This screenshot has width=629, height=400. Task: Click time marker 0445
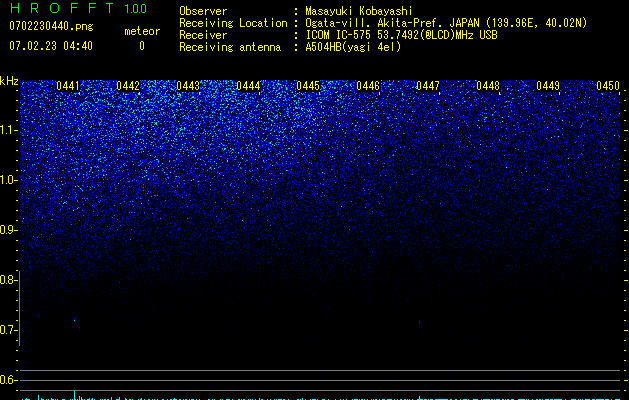click(x=308, y=86)
